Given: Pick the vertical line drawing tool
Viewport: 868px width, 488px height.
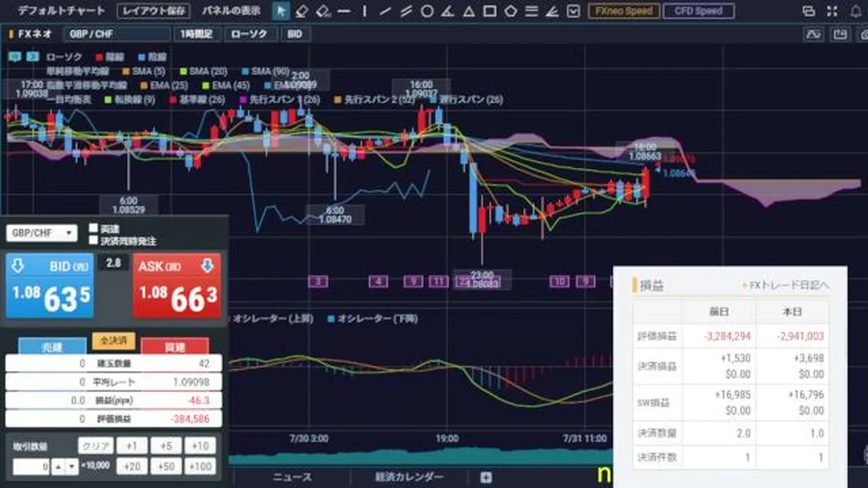Looking at the screenshot, I should pyautogui.click(x=365, y=11).
